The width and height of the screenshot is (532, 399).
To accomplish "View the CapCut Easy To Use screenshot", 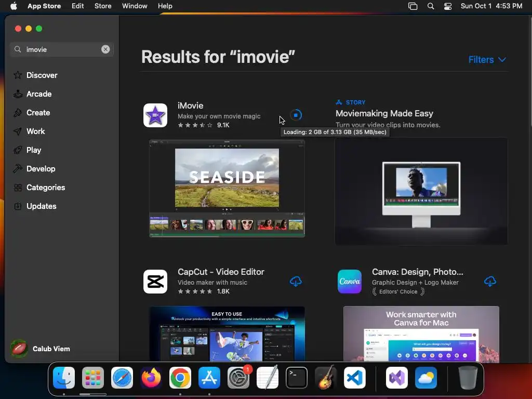I will coord(227,334).
